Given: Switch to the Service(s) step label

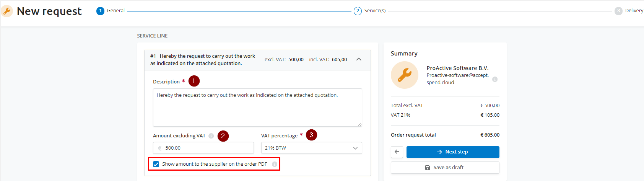Looking at the screenshot, I should click(375, 11).
